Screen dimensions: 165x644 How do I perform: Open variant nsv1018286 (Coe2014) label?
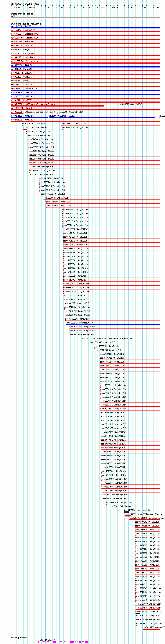click(x=22, y=26)
